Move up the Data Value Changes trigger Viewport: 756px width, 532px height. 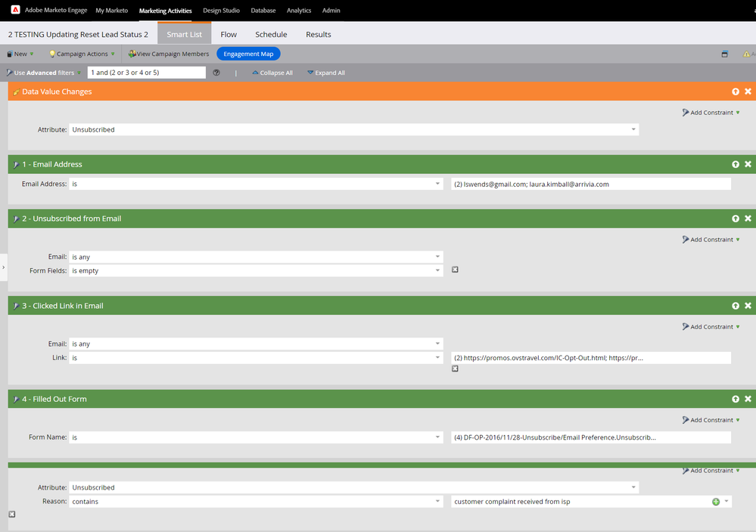point(736,92)
